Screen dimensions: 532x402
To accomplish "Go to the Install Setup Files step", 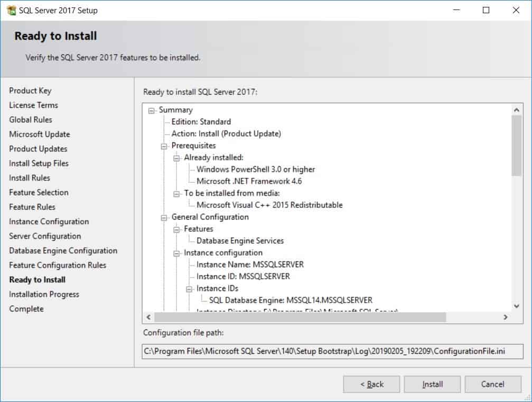I will 39,163.
